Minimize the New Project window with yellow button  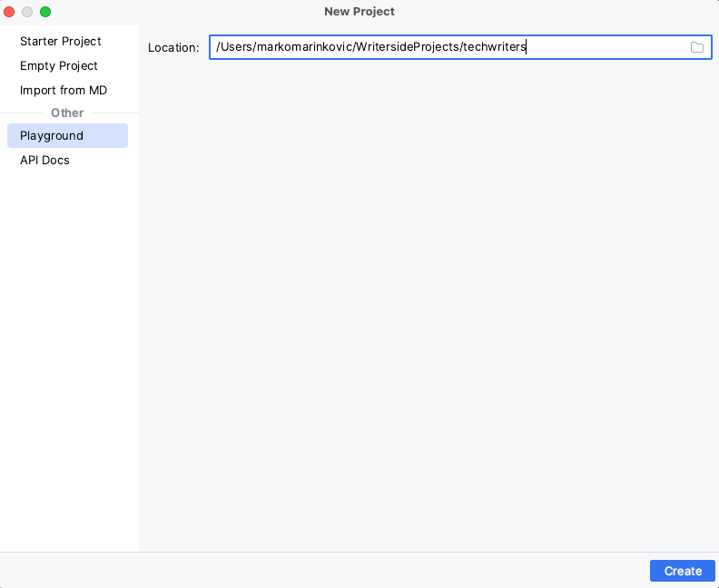pyautogui.click(x=27, y=12)
